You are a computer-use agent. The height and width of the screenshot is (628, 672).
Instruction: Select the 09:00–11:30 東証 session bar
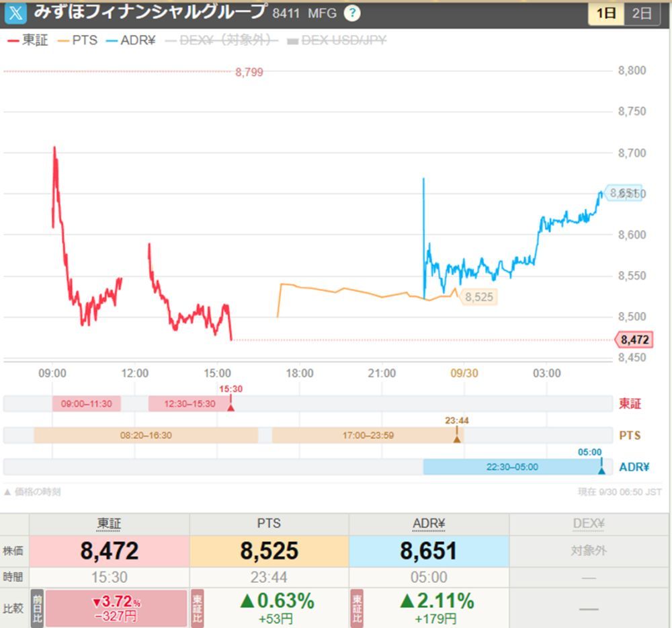87,404
